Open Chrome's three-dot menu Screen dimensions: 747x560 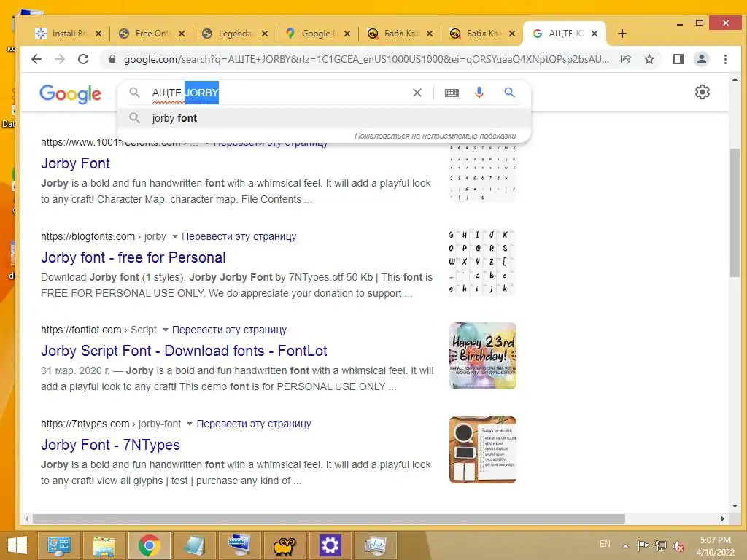click(725, 59)
